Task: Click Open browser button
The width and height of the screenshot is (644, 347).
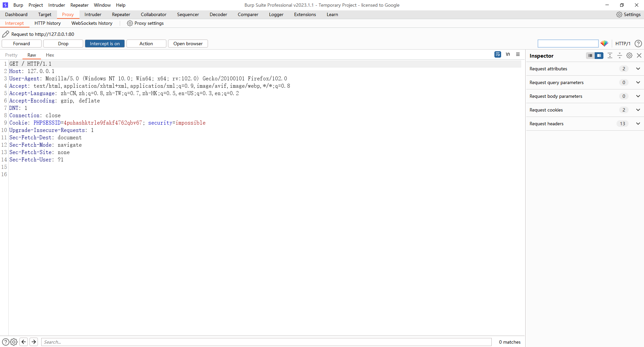Action: (x=188, y=44)
